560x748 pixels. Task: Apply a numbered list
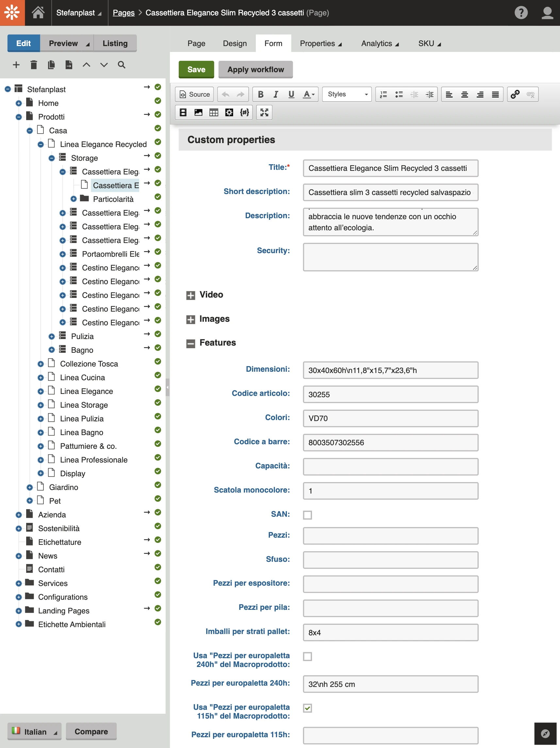click(383, 94)
